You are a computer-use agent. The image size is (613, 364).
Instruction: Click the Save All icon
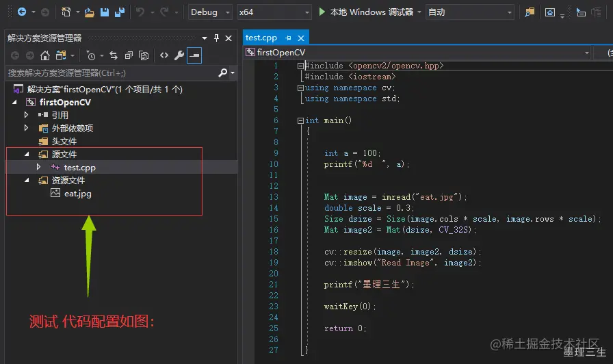[120, 12]
